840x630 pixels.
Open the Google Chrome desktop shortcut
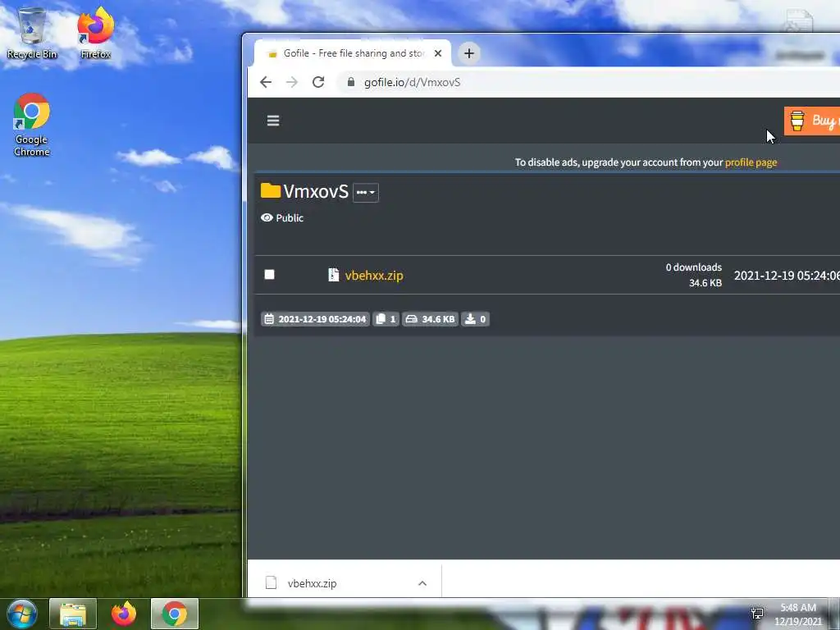(x=32, y=125)
